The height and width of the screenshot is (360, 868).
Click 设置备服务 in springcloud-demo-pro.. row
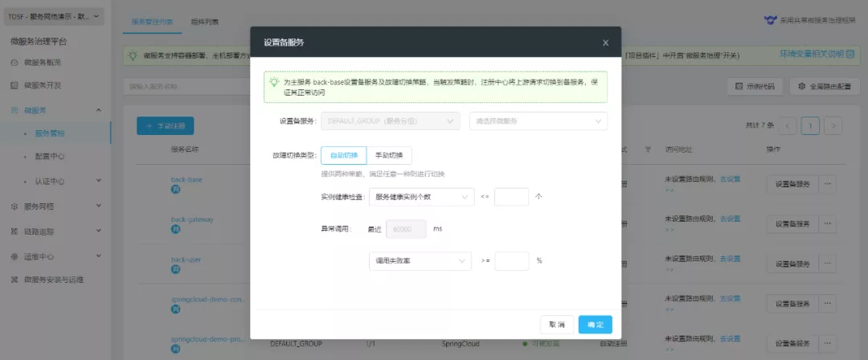pyautogui.click(x=792, y=344)
